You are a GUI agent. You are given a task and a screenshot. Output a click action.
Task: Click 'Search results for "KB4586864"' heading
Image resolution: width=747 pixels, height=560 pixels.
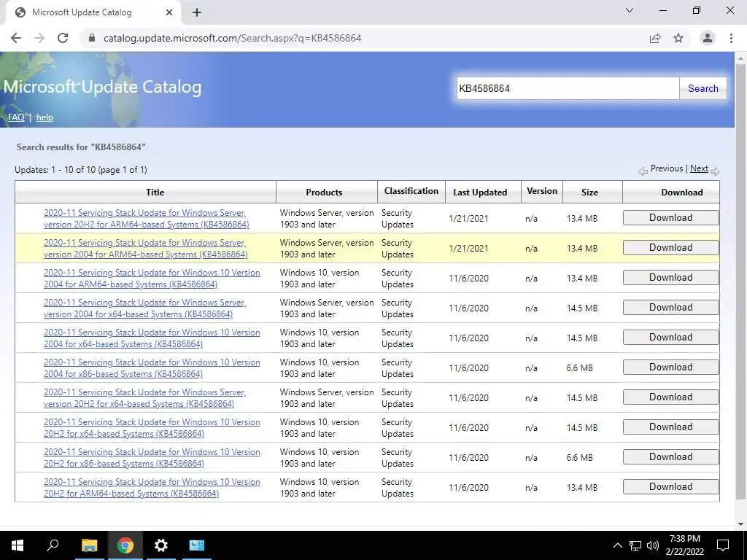[81, 147]
